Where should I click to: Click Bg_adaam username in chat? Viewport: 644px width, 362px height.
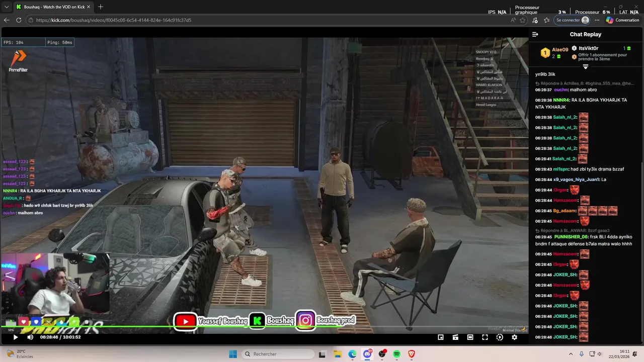click(564, 211)
